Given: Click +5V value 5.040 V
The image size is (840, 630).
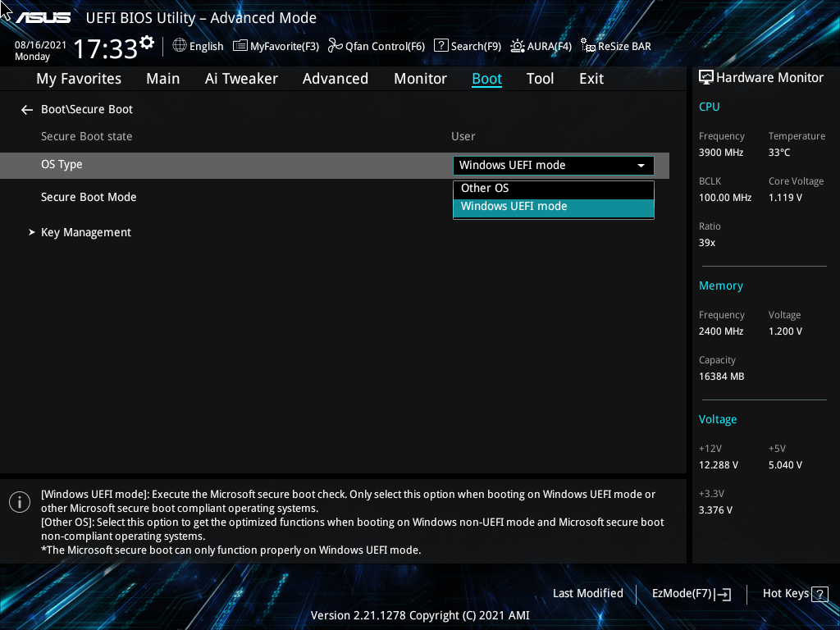Looking at the screenshot, I should point(785,465).
